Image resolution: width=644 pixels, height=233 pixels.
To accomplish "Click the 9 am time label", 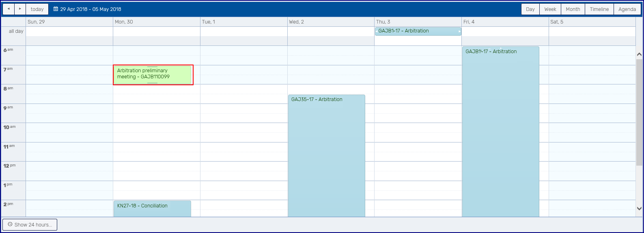I will click(x=8, y=108).
